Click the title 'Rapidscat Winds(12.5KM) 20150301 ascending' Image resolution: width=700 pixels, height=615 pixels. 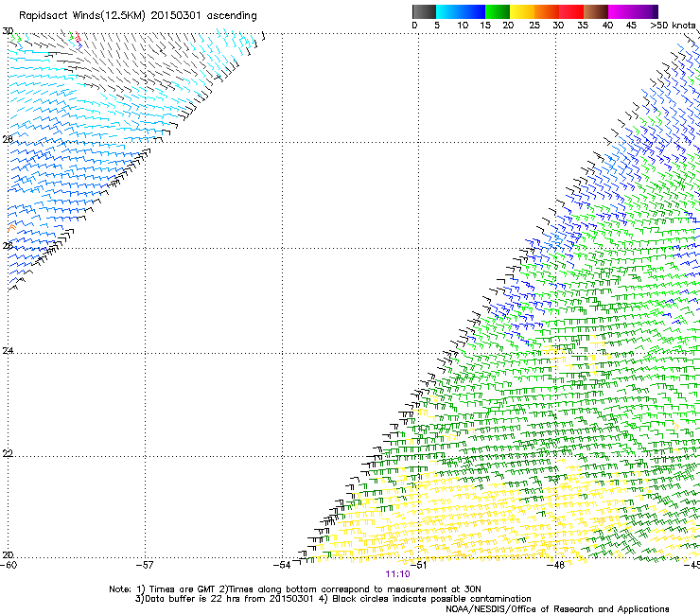click(x=138, y=16)
